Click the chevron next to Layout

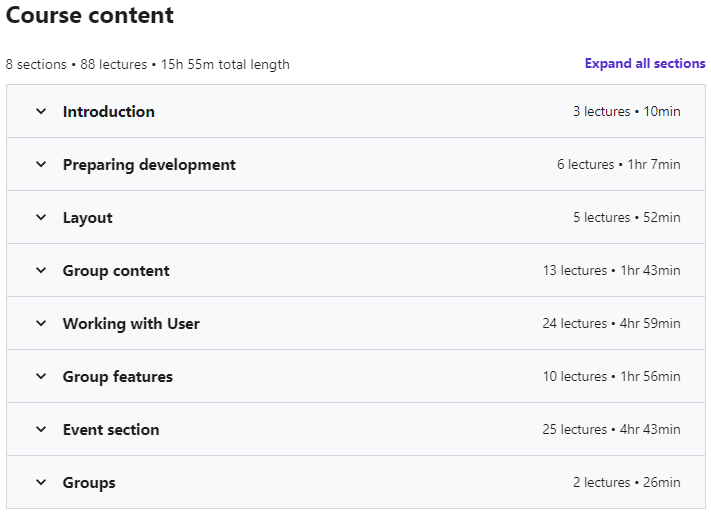[41, 217]
